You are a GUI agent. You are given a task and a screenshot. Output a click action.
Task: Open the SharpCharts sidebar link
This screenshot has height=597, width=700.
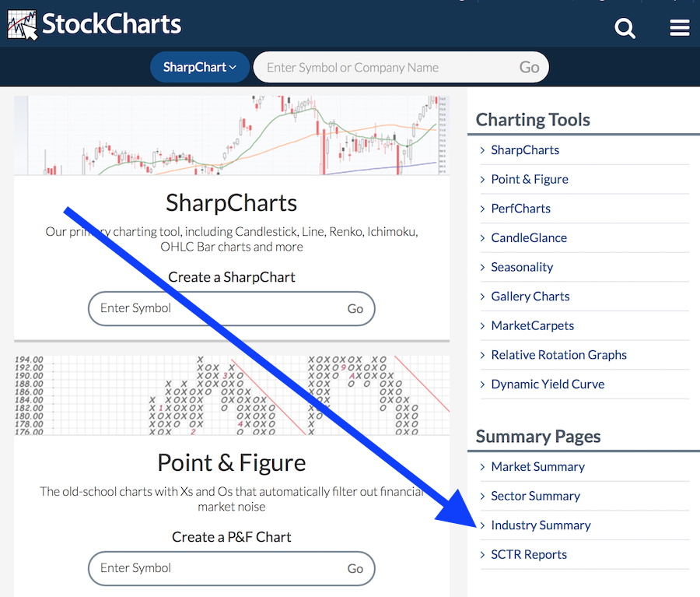(525, 150)
